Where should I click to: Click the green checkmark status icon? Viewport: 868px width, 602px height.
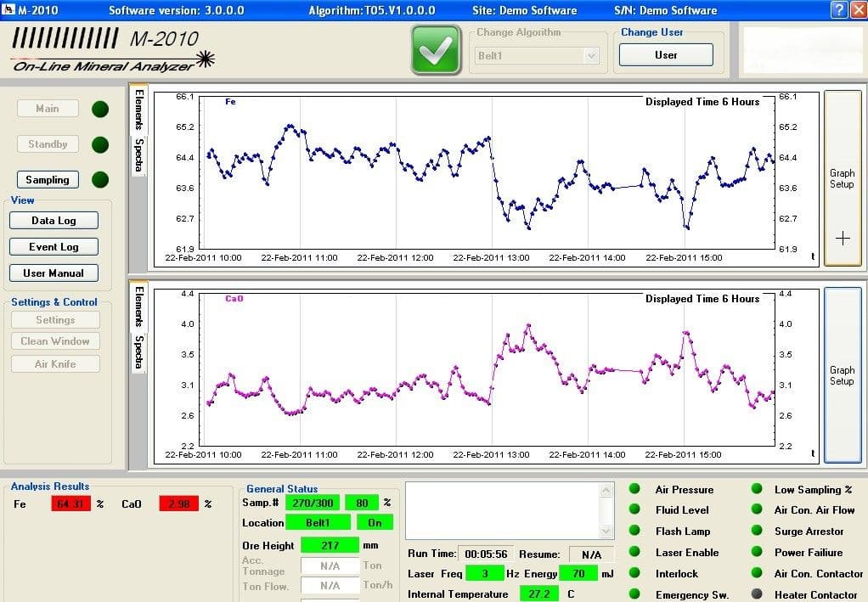(437, 50)
